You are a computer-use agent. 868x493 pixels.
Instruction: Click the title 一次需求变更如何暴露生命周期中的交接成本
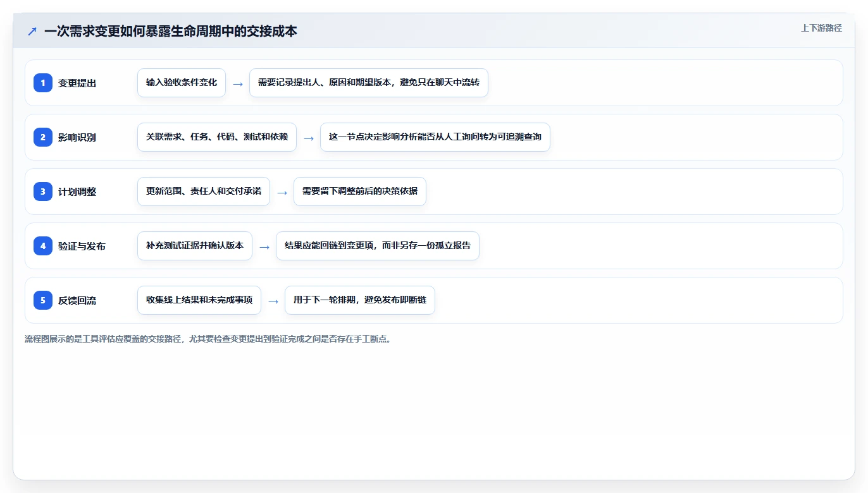tap(171, 31)
